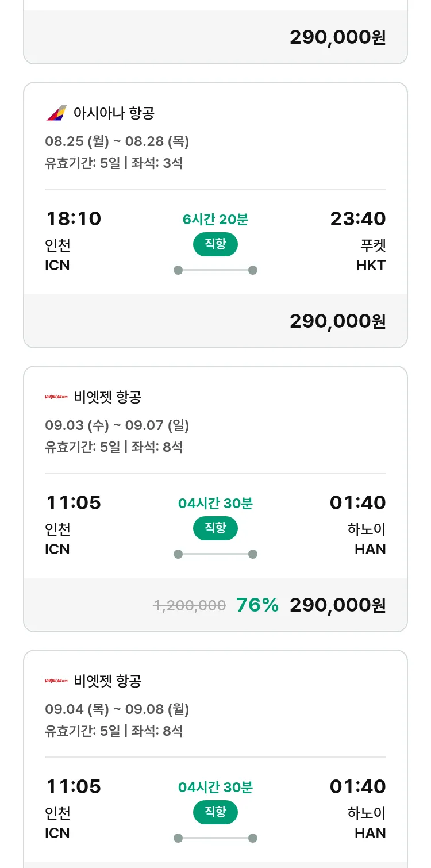Click the route line on the 09.03 Vietjet flight
Screen dimensions: 431x868
pos(215,554)
